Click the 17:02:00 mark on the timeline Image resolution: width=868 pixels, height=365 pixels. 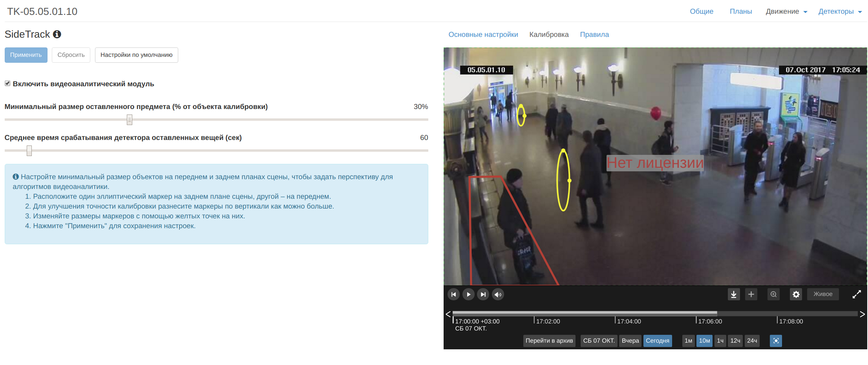click(548, 321)
